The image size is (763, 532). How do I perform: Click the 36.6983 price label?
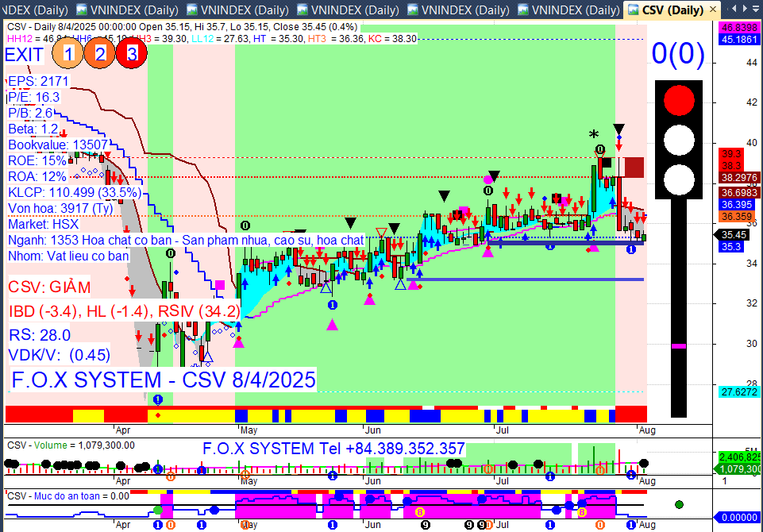tap(740, 193)
